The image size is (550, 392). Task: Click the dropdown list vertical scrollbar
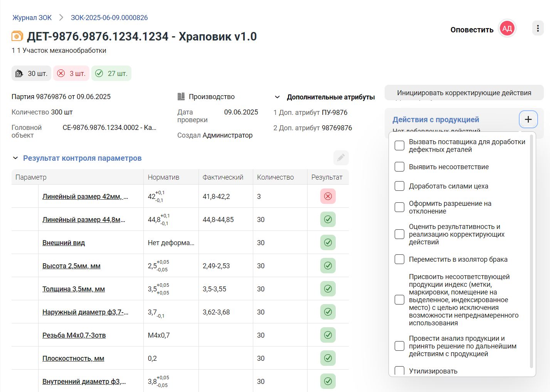tap(531, 251)
